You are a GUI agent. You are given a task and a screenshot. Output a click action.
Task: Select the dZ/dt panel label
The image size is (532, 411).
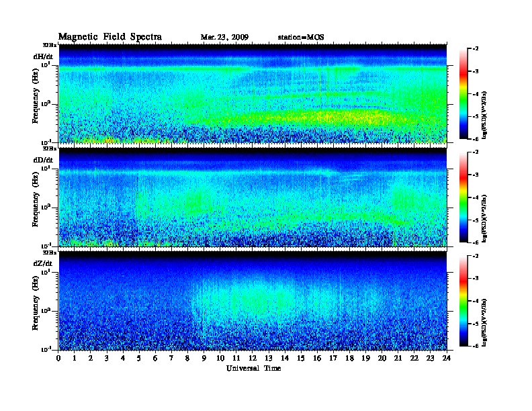pos(43,263)
